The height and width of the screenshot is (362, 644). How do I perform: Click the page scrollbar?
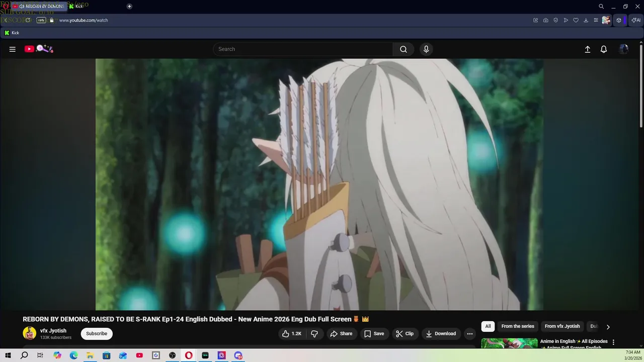[x=641, y=85]
